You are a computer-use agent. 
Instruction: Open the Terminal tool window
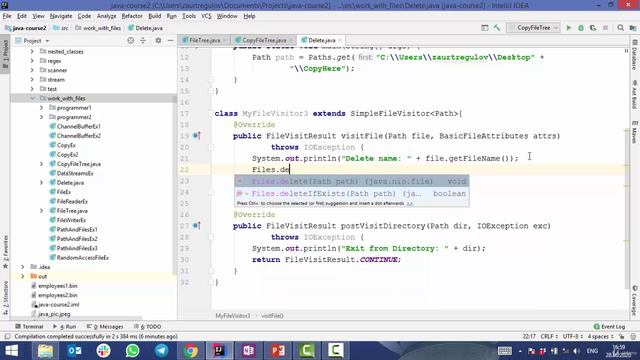[x=29, y=327]
